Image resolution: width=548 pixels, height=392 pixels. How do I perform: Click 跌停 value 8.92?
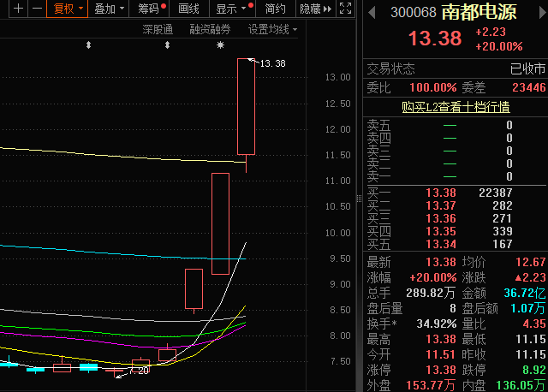[x=534, y=370]
